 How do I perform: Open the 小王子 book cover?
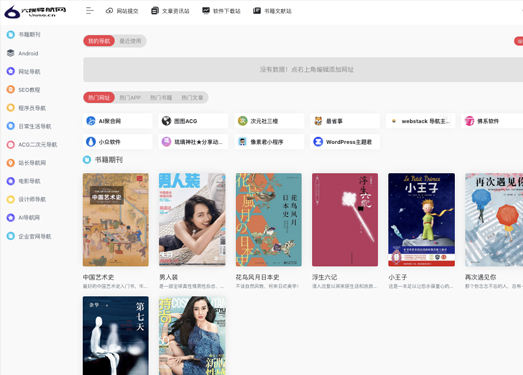[422, 220]
